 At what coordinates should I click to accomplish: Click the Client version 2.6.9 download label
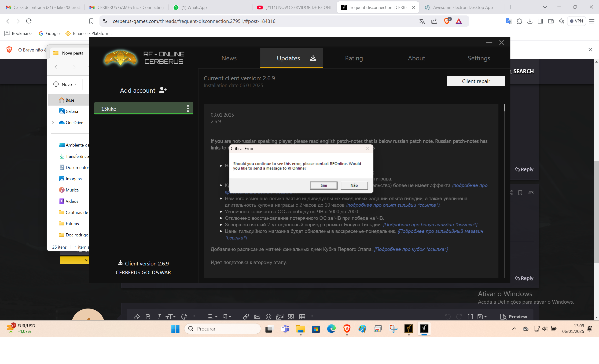point(143,263)
